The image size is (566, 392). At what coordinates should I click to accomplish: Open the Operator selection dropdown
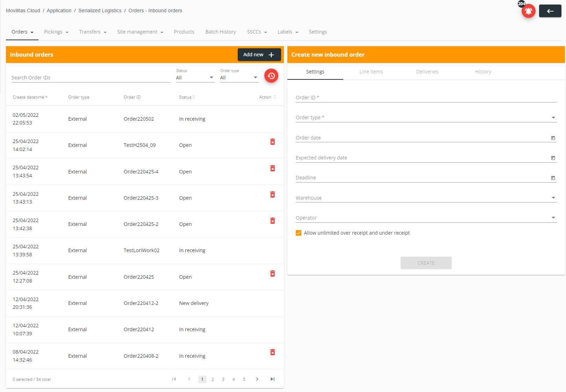[x=553, y=218]
